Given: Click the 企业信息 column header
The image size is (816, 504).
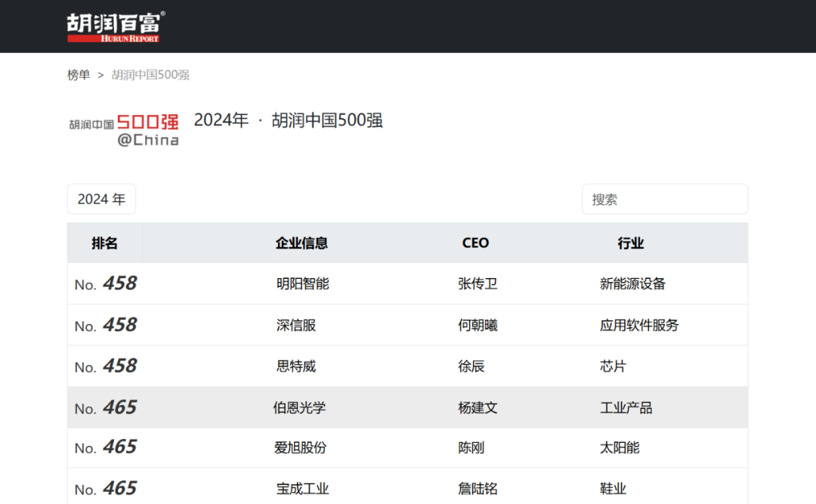Looking at the screenshot, I should (x=301, y=243).
